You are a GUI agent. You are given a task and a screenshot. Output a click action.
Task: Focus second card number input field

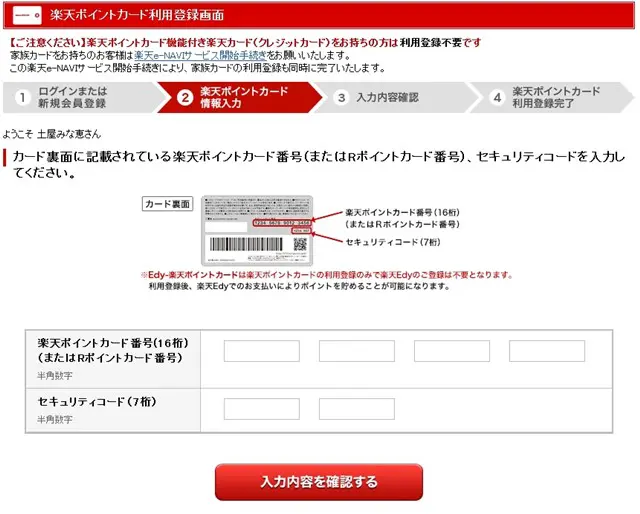(357, 351)
